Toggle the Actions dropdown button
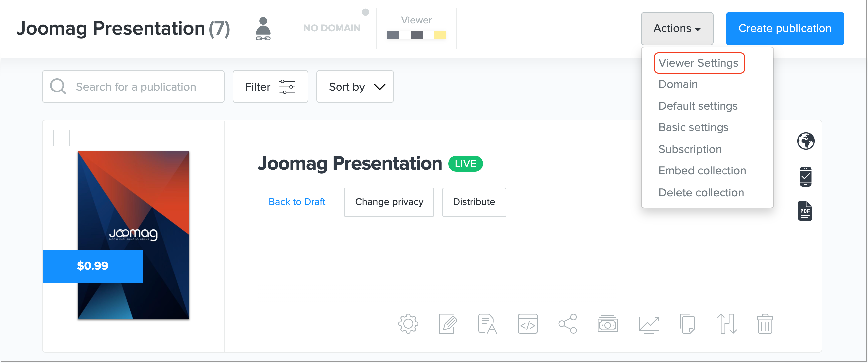 click(677, 29)
